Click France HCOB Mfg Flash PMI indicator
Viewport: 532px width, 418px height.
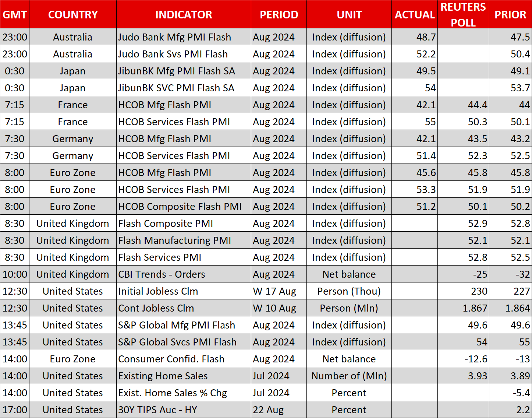[184, 105]
